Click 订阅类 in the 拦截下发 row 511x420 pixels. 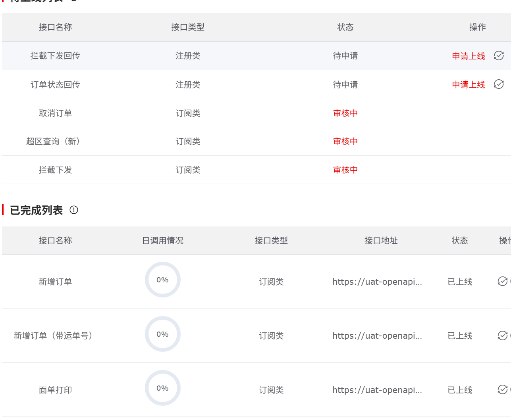pyautogui.click(x=188, y=170)
